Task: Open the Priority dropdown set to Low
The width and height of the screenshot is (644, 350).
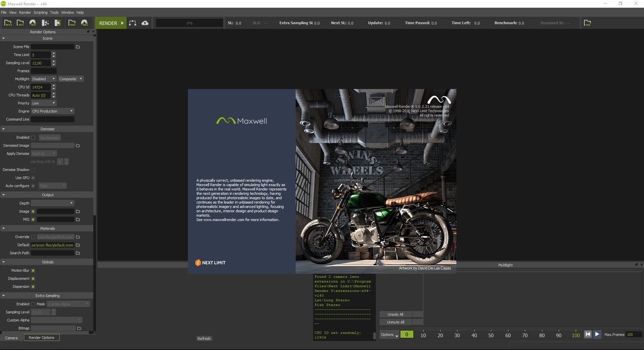Action: [43, 103]
